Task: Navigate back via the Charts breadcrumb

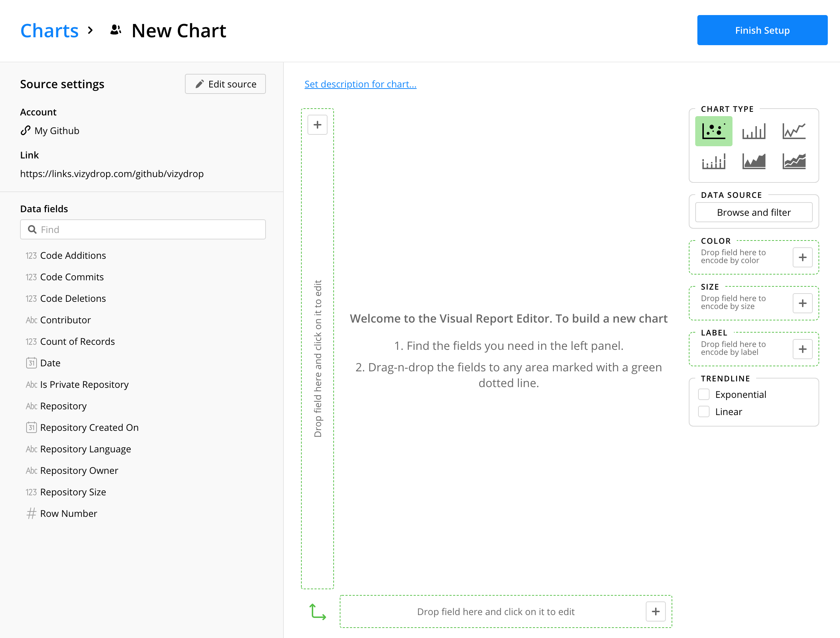Action: [x=49, y=30]
